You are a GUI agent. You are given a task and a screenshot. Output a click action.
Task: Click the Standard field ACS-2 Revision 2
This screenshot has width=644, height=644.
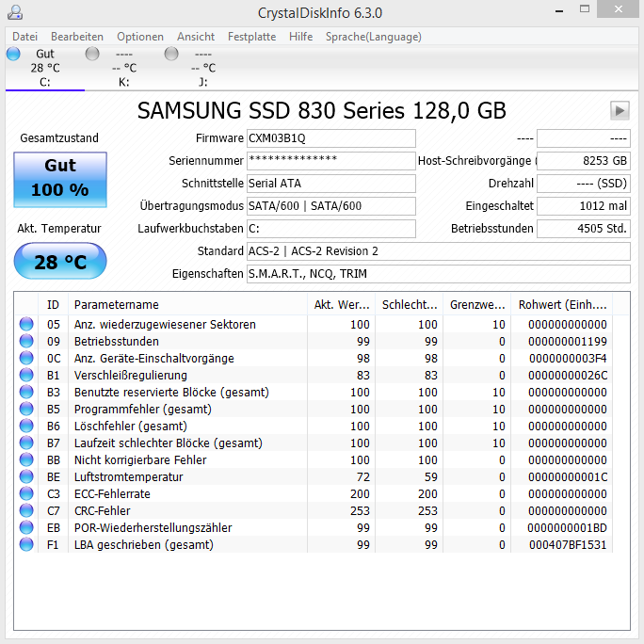point(439,251)
